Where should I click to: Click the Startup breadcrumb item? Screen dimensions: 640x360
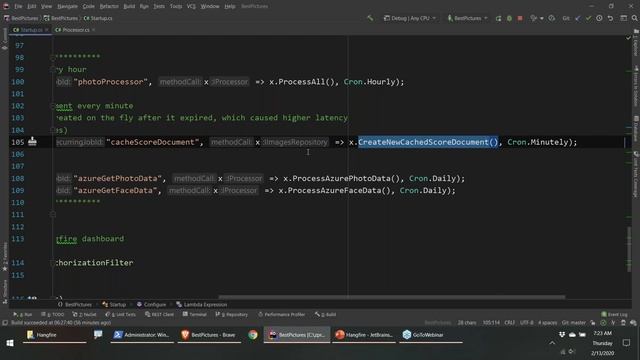tap(114, 304)
